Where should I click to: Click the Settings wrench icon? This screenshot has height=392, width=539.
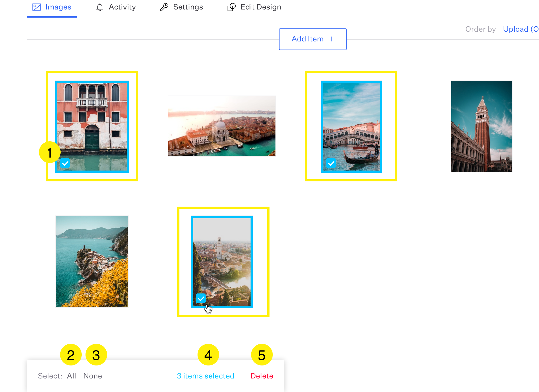[164, 7]
